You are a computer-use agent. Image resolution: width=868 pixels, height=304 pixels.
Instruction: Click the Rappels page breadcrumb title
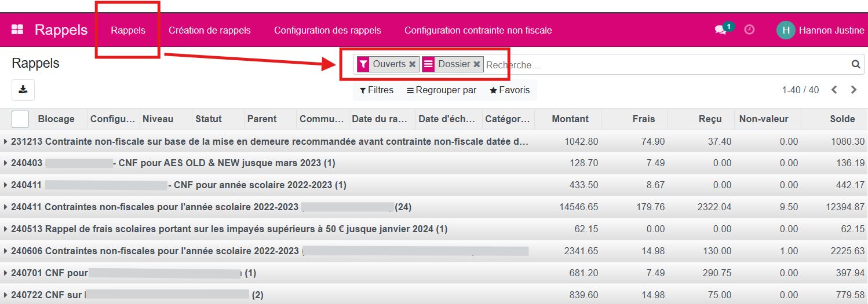[36, 63]
